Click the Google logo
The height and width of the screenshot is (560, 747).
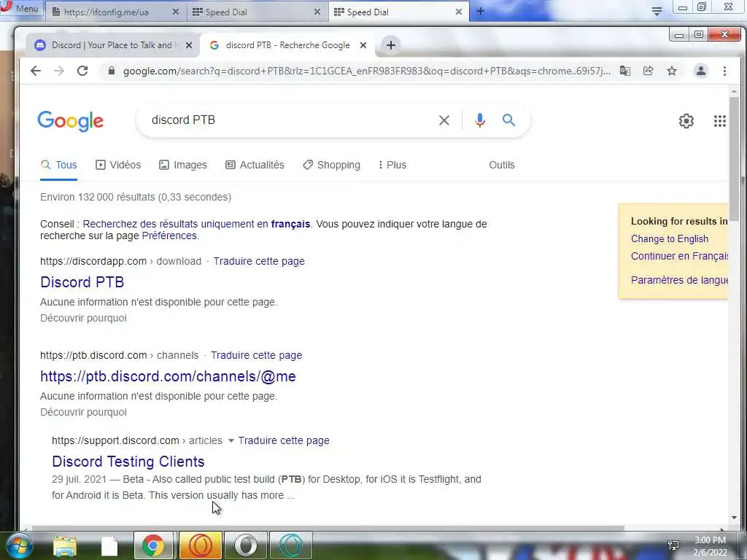(70, 121)
